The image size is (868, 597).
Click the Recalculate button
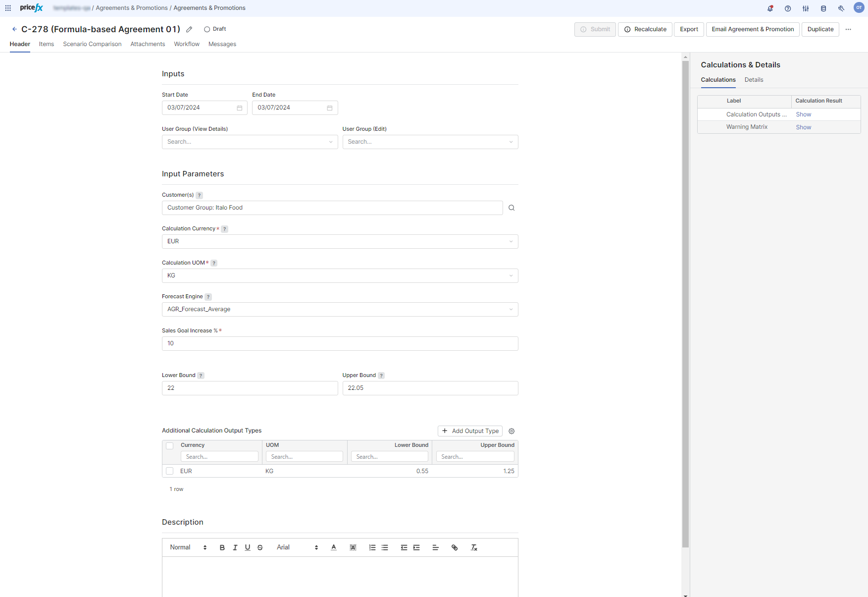645,29
